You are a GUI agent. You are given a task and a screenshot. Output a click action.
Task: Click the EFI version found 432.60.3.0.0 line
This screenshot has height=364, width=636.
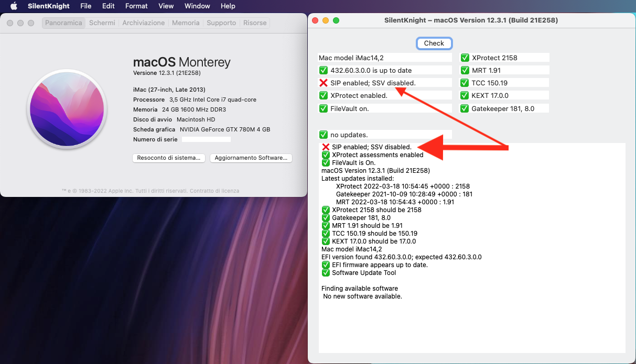(402, 257)
